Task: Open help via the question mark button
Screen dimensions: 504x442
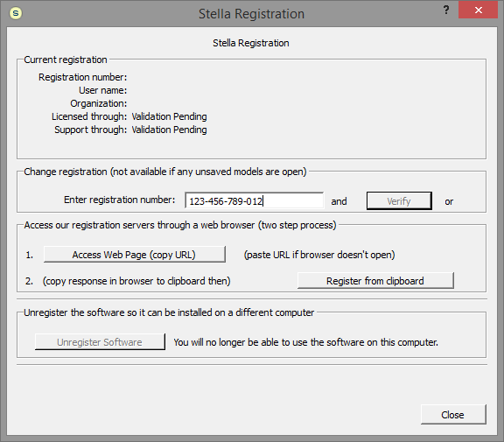Action: [446, 10]
